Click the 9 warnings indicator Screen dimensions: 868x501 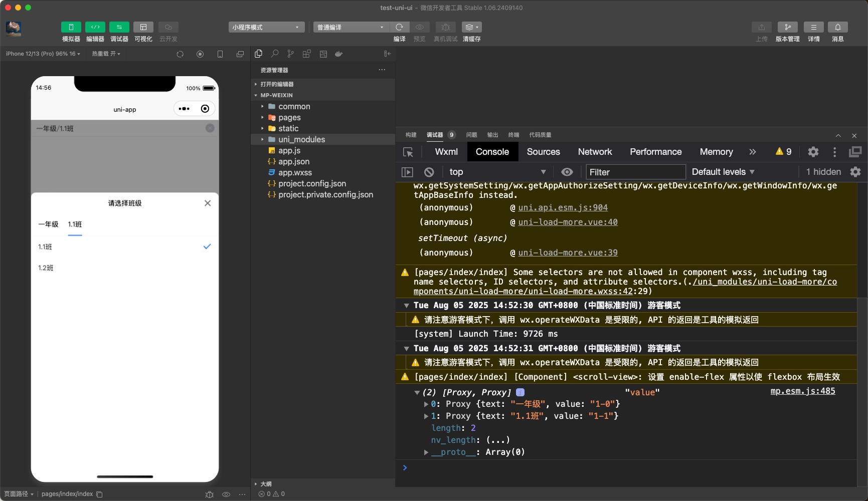783,152
